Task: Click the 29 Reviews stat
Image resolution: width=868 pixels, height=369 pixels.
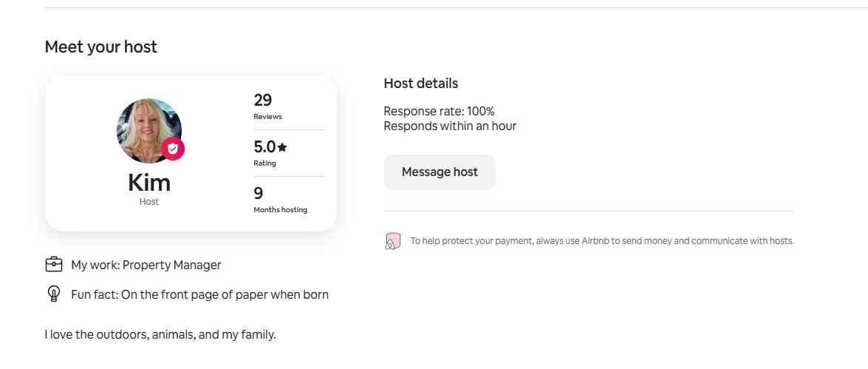Action: (x=268, y=106)
